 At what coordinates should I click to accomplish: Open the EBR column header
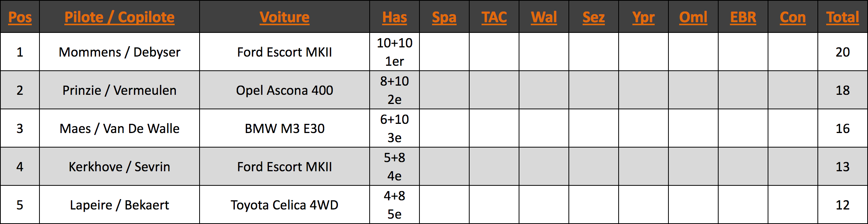click(x=743, y=17)
